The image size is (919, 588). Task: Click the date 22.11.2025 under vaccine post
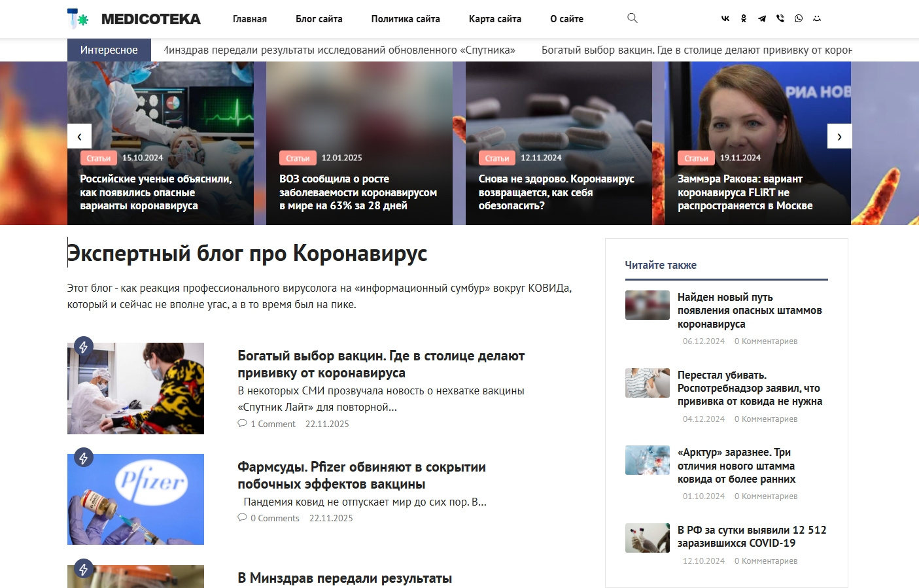point(327,424)
